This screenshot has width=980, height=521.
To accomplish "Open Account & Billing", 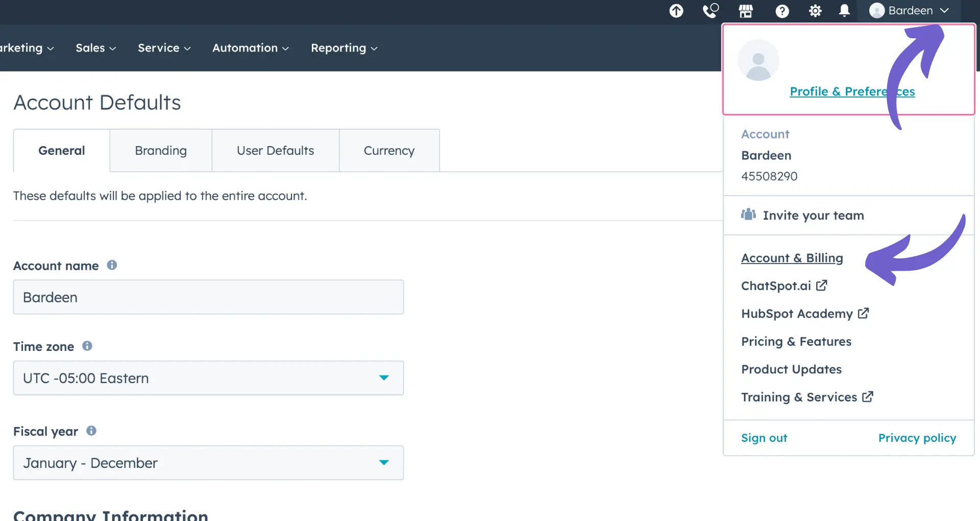I will point(792,258).
